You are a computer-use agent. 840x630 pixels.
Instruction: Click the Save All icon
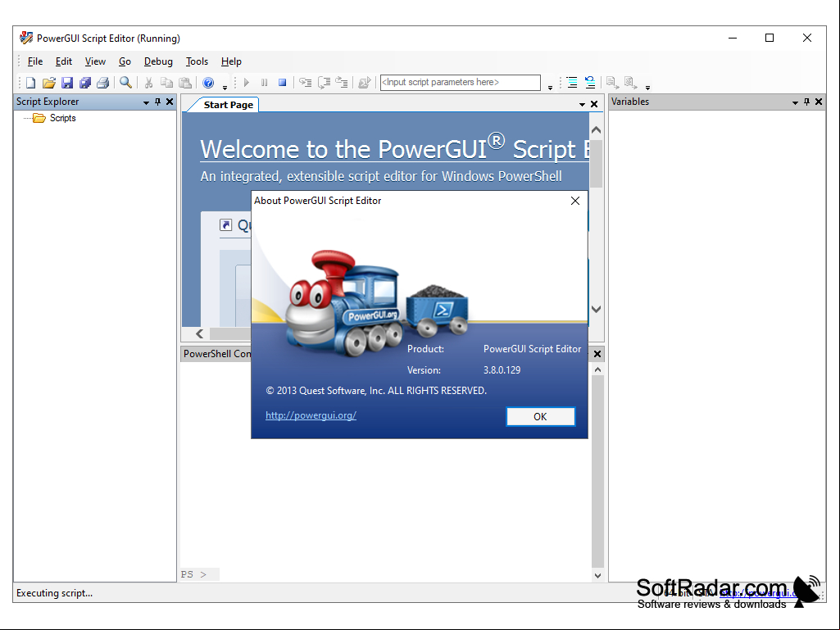tap(84, 83)
